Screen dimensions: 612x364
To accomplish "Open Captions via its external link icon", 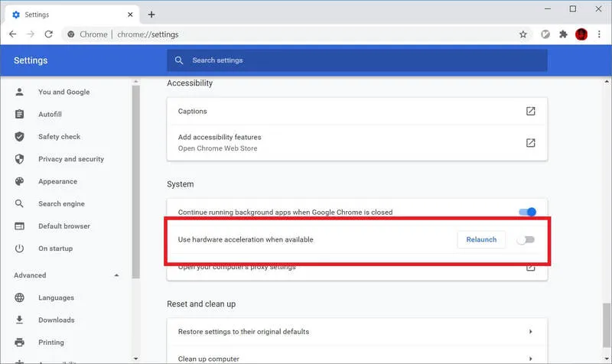I will (x=530, y=111).
